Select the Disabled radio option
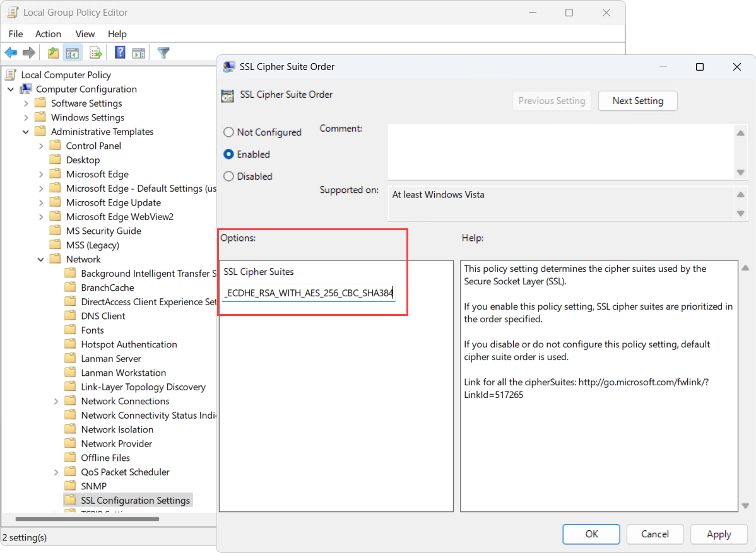 point(229,177)
